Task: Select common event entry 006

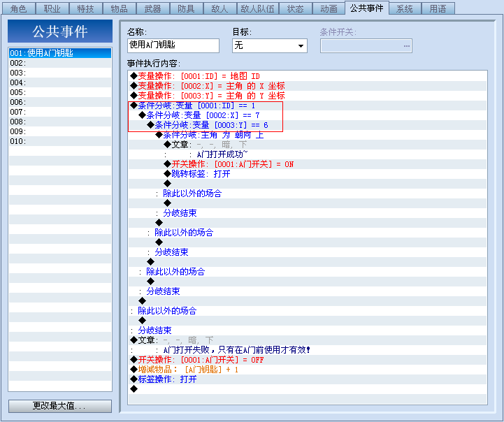Action: [60, 102]
